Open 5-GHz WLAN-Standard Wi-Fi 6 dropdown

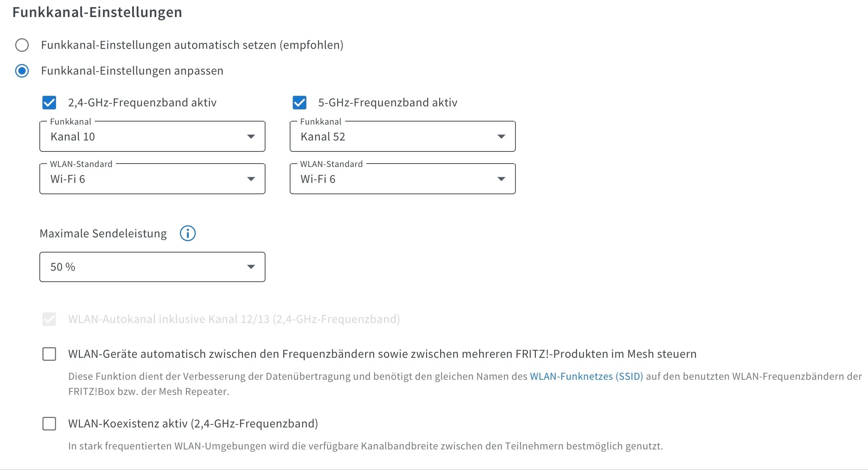(403, 179)
